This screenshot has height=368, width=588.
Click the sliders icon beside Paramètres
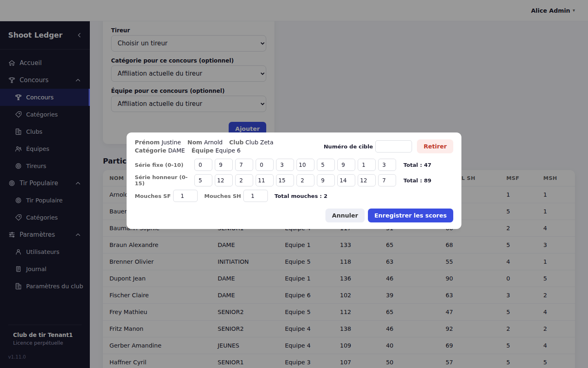pos(12,235)
